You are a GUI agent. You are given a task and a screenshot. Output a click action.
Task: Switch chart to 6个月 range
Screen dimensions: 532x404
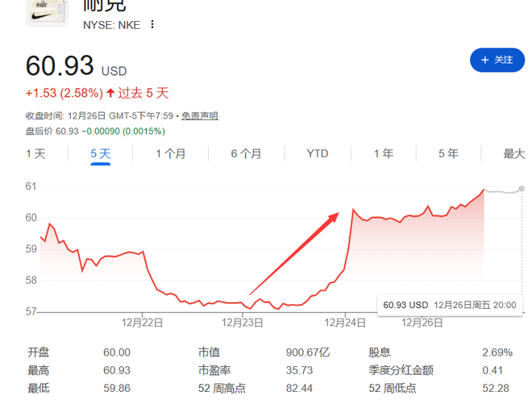[x=246, y=153]
